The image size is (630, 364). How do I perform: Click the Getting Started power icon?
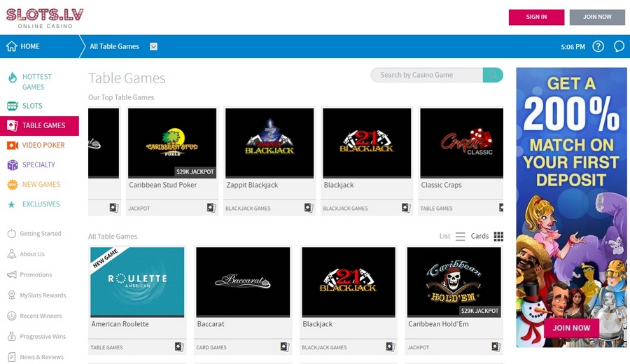click(12, 233)
